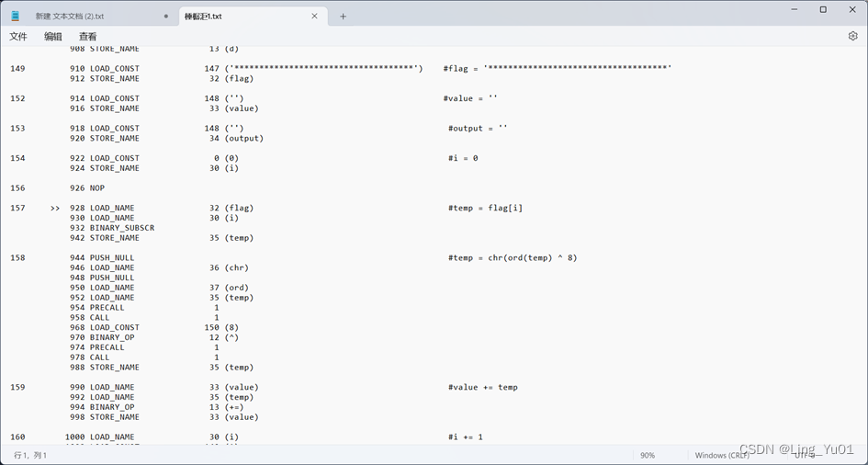
Task: Click Windows (CRLF) line ending indicator
Action: click(722, 455)
